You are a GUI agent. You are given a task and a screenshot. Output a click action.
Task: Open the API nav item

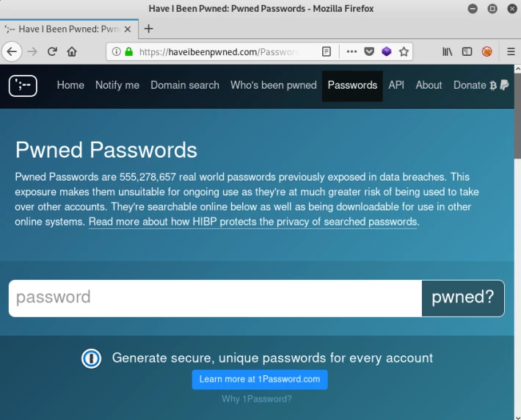(396, 85)
